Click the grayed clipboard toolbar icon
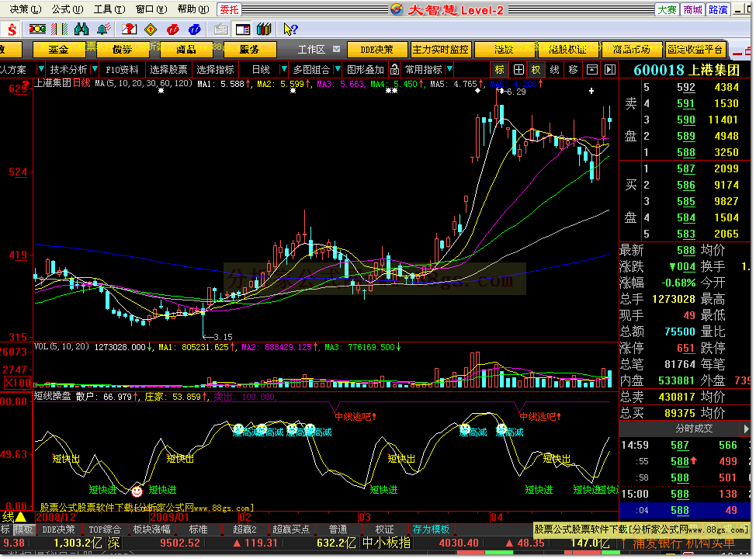This screenshot has height=559, width=756. (220, 30)
